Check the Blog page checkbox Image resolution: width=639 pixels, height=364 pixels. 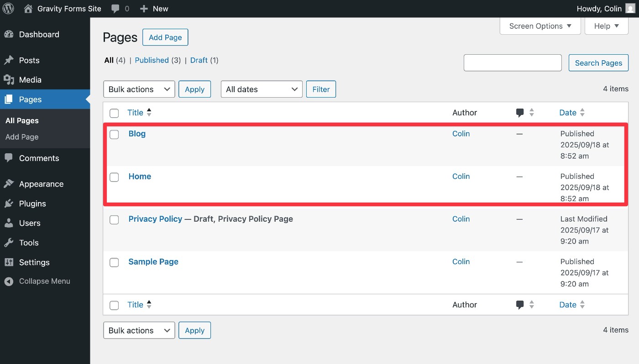(114, 134)
